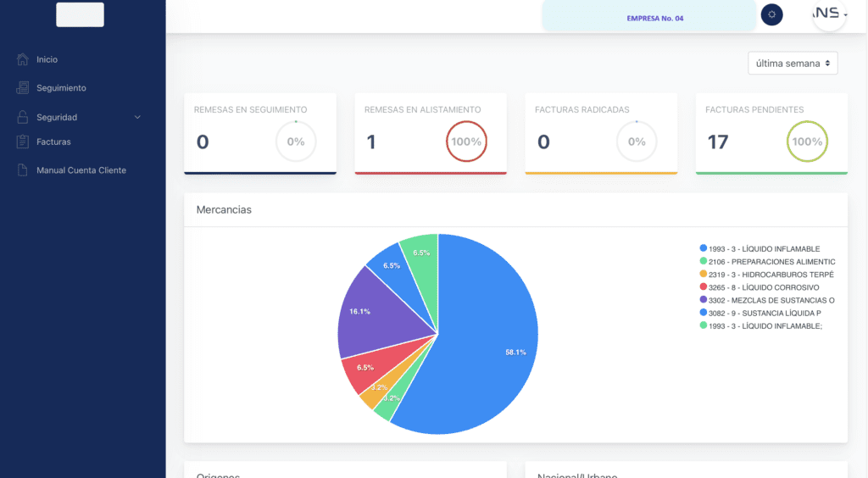Click the Inicio home icon
Viewport: 868px width, 478px height.
[23, 59]
